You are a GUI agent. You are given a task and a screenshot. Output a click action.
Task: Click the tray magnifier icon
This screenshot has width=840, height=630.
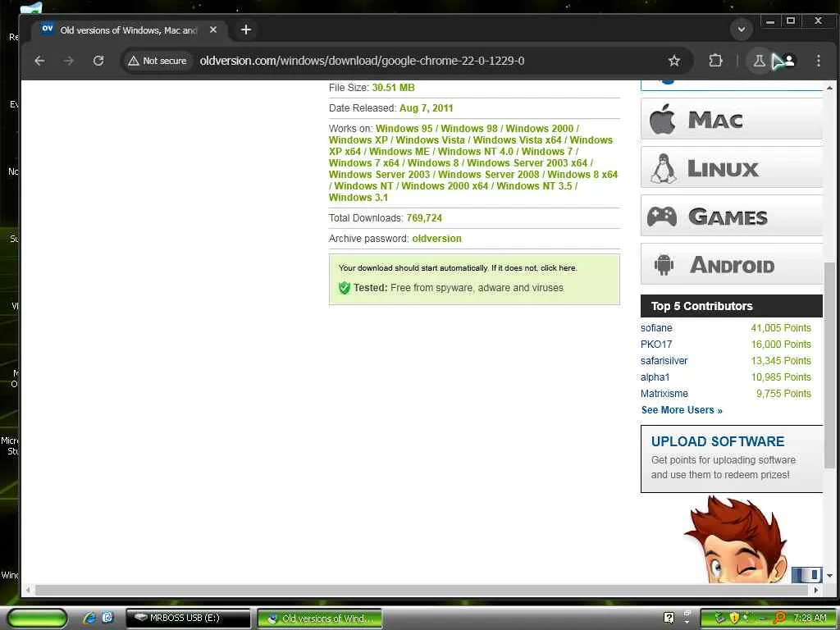780,618
